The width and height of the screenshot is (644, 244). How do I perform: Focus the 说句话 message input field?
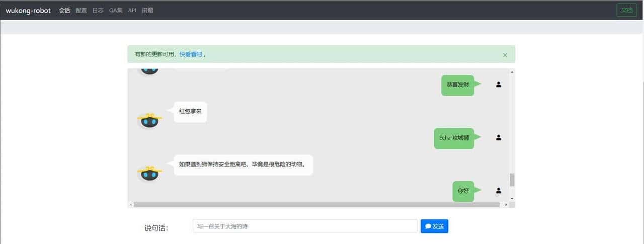pyautogui.click(x=305, y=226)
